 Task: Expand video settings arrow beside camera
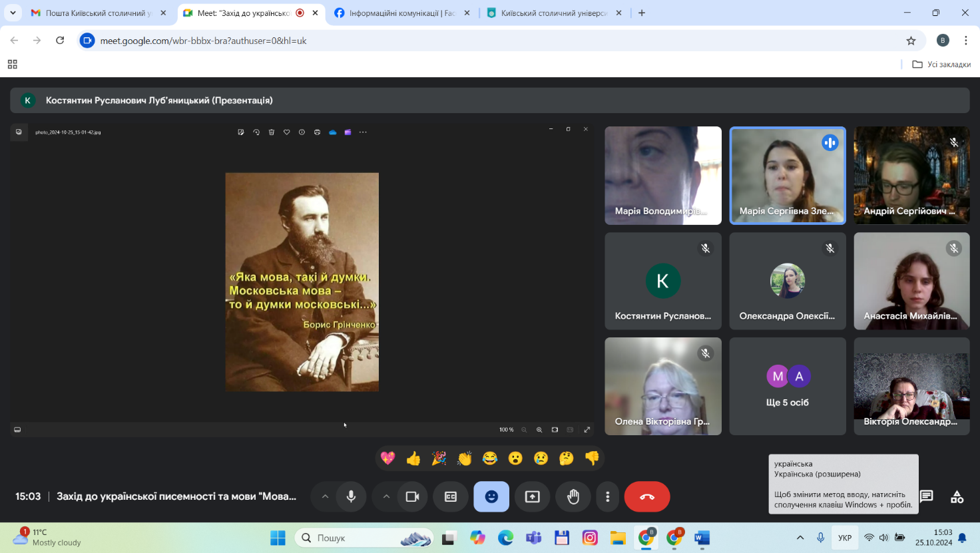pyautogui.click(x=386, y=496)
